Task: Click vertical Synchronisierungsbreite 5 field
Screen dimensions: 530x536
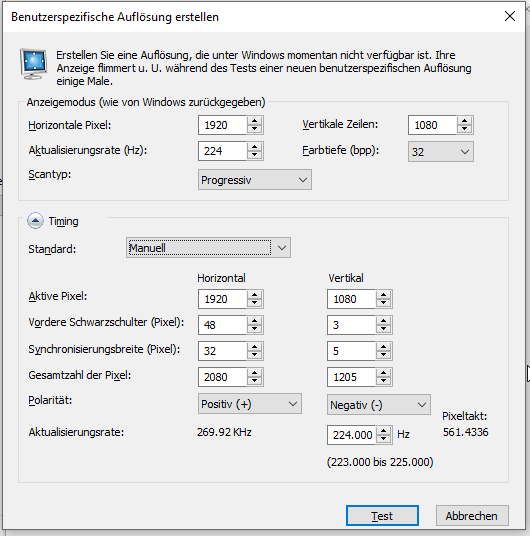Action: pos(351,351)
